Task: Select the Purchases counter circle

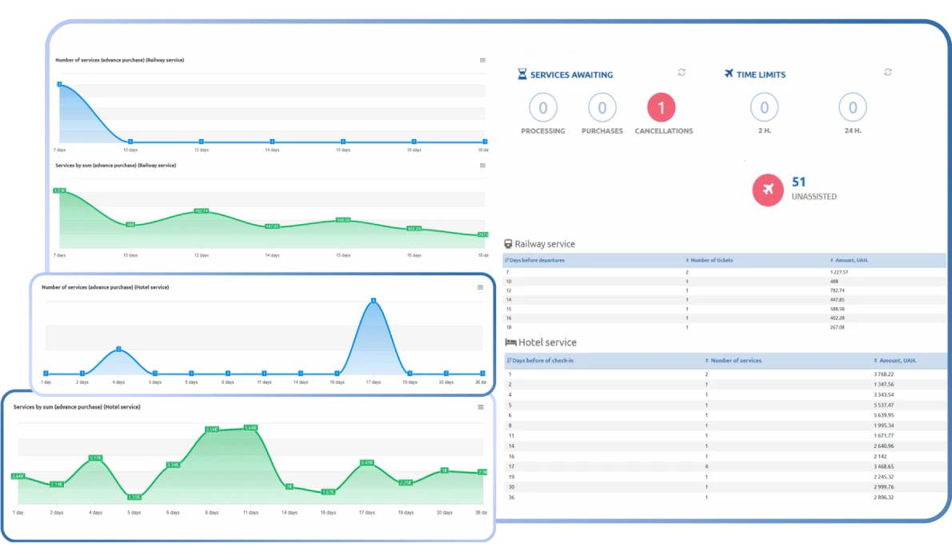Action: click(602, 107)
